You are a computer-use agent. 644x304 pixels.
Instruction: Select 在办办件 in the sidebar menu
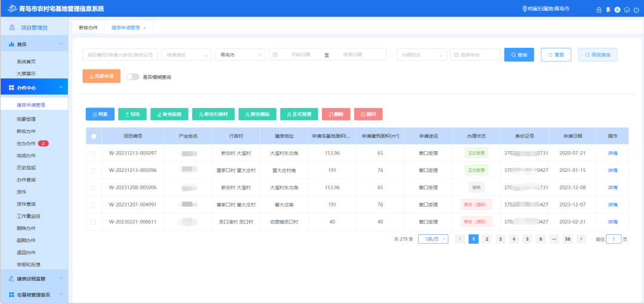[26, 143]
